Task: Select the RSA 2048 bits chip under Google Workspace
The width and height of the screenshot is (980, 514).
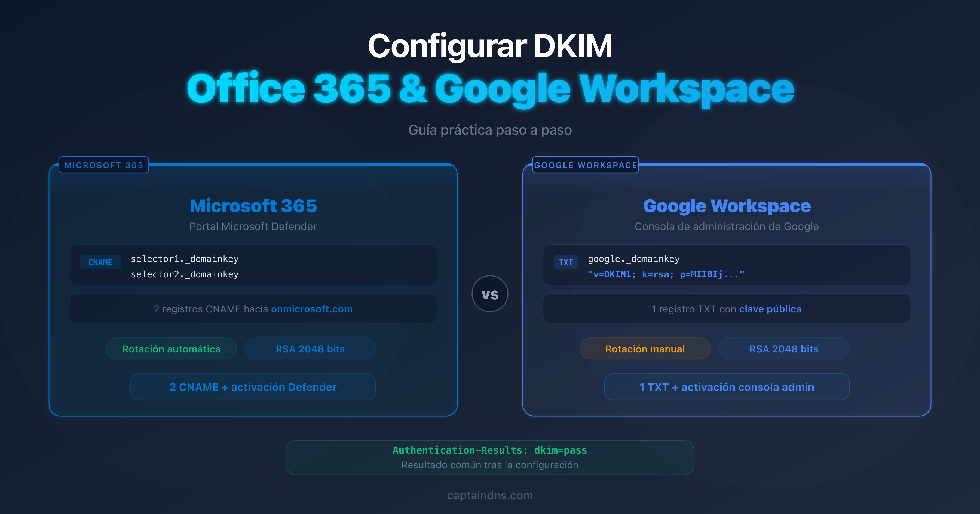Action: pos(784,348)
